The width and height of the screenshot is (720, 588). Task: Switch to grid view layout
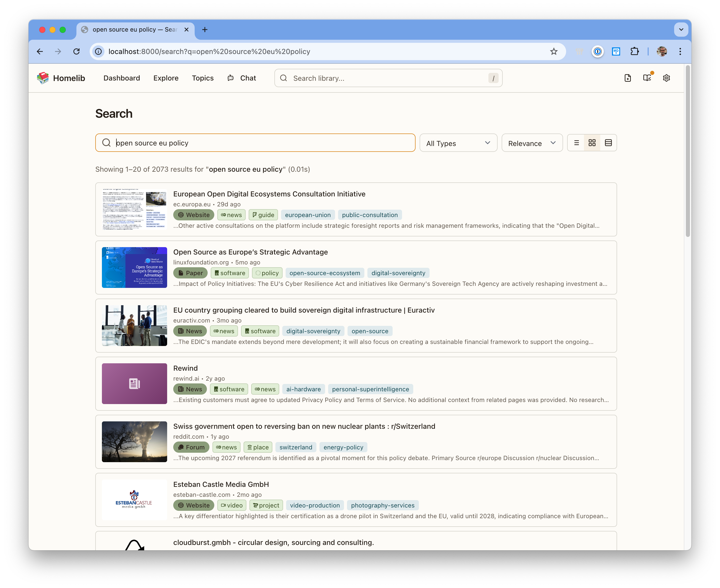point(592,143)
